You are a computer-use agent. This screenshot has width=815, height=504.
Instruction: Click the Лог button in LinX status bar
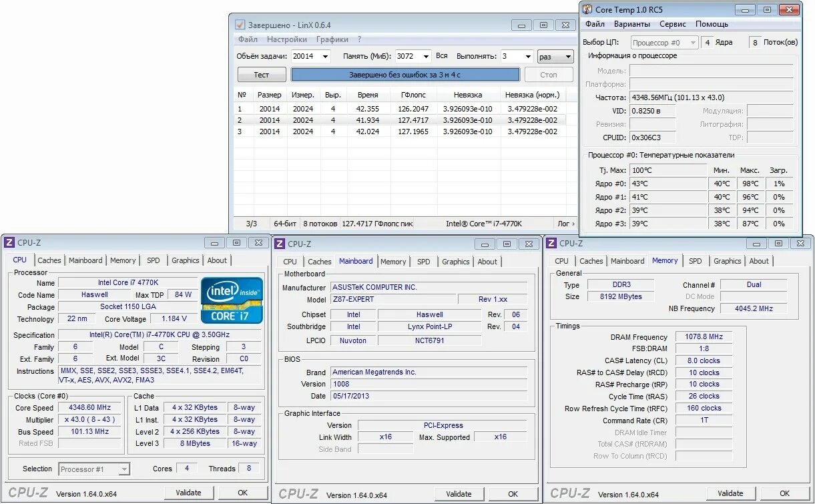565,224
